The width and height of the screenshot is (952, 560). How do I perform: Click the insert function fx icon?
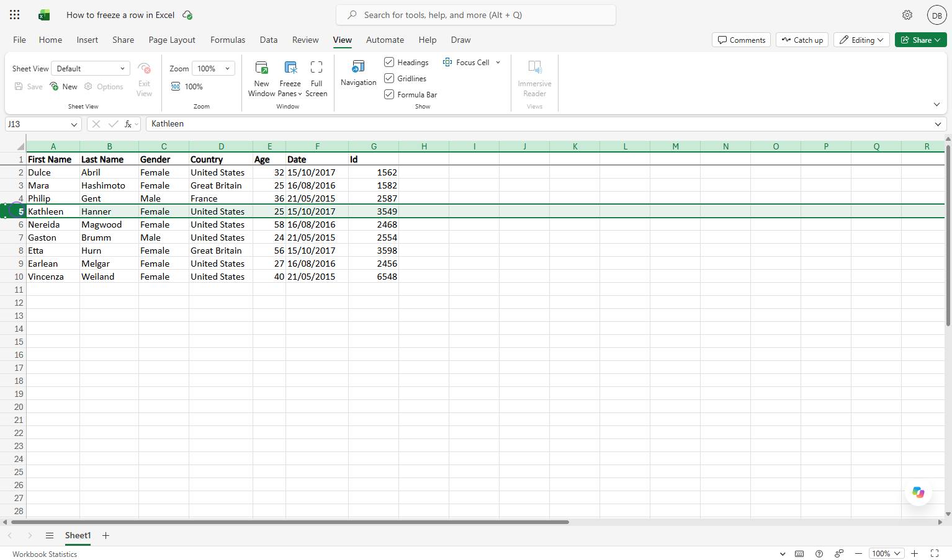pos(128,124)
